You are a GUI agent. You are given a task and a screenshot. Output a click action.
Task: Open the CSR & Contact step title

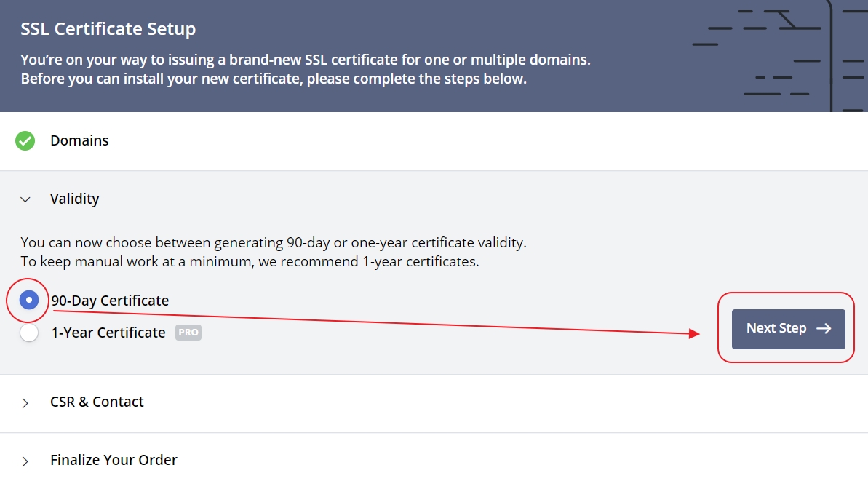pos(97,402)
